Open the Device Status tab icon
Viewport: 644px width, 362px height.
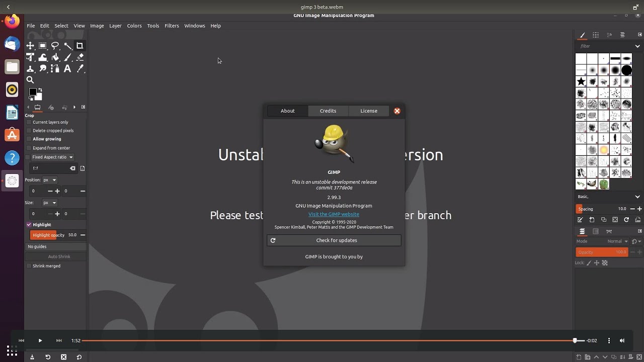tap(51, 107)
